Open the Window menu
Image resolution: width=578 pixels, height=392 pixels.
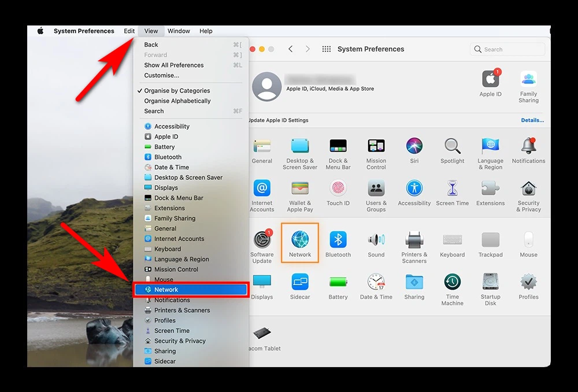tap(179, 31)
